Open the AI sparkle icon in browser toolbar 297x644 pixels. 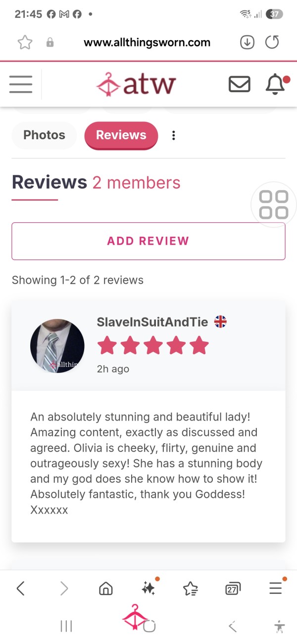click(x=148, y=588)
